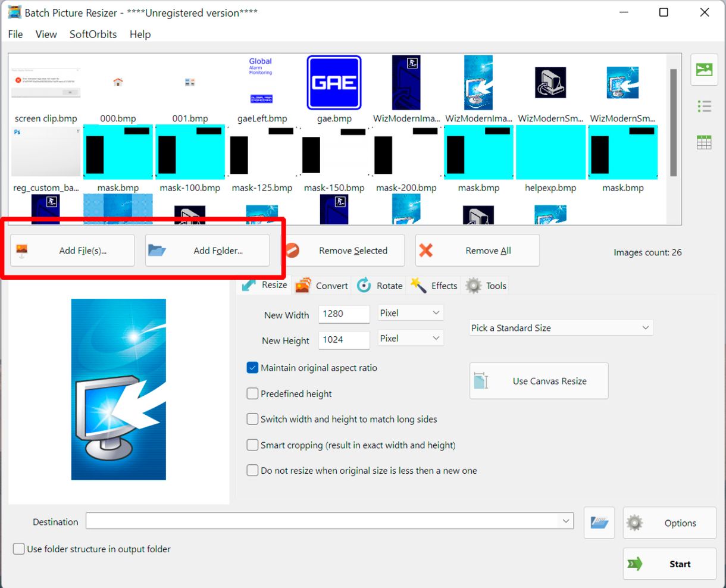Image resolution: width=726 pixels, height=588 pixels.
Task: Check Use folder structure in output folder
Action: tap(18, 549)
